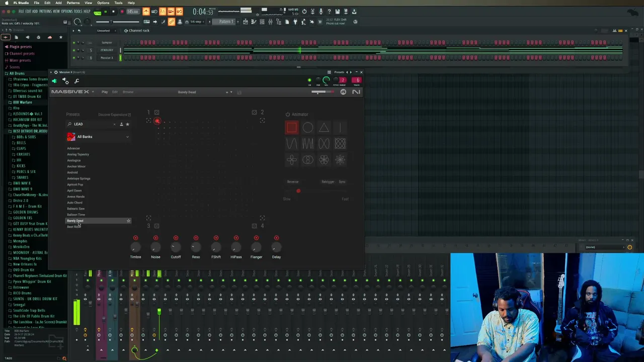This screenshot has height=362, width=644.
Task: Open the Massive X wrench settings icon
Action: 76,81
